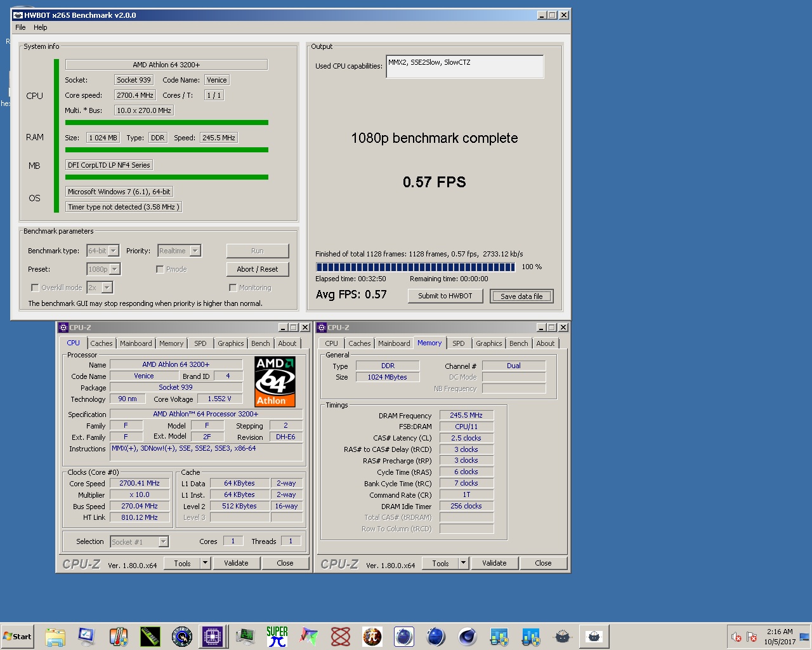Click HWBOT x265 Benchmark title bar icon
The width and height of the screenshot is (812, 650).
click(18, 15)
